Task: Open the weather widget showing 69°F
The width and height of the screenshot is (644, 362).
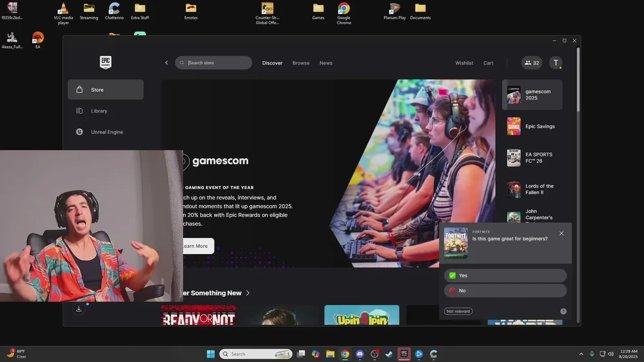Action: (x=16, y=354)
